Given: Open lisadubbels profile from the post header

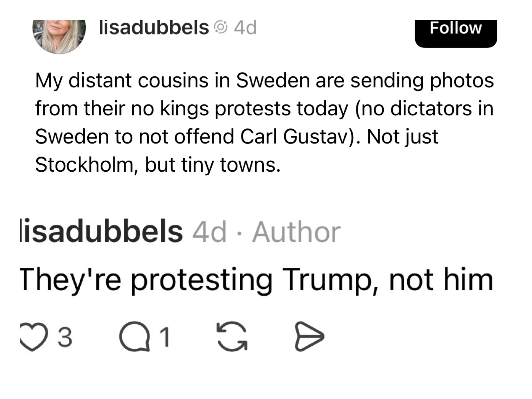Looking at the screenshot, I should (x=154, y=28).
